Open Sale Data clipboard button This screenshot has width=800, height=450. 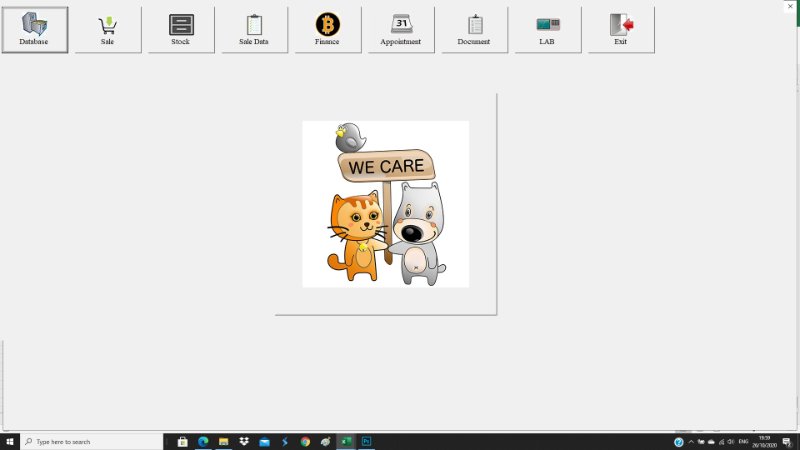(x=254, y=30)
